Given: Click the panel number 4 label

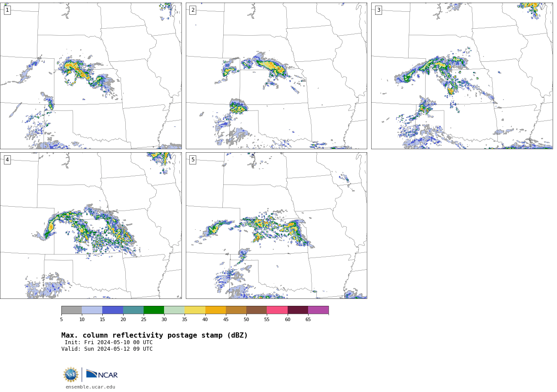Looking at the screenshot, I should coord(7,160).
